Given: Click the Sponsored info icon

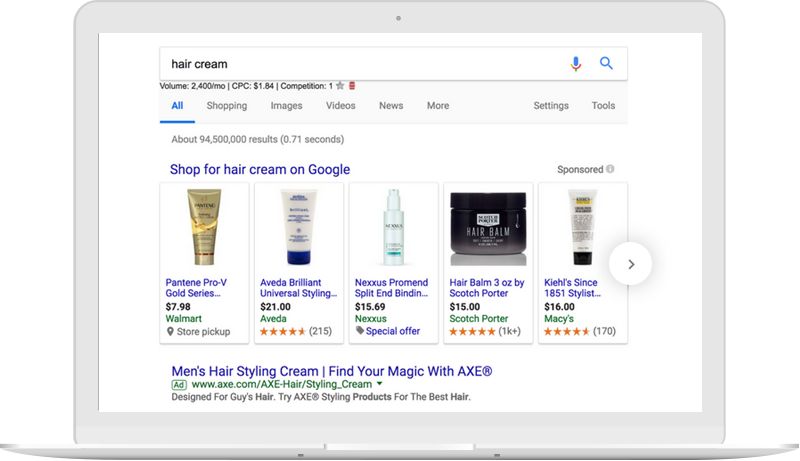Looking at the screenshot, I should [x=610, y=169].
